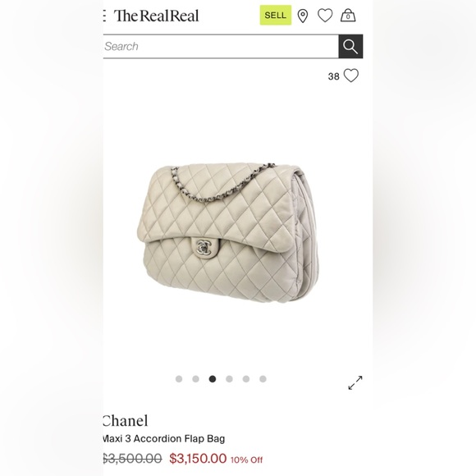
Task: View the 38 likes count
Action: [x=333, y=76]
